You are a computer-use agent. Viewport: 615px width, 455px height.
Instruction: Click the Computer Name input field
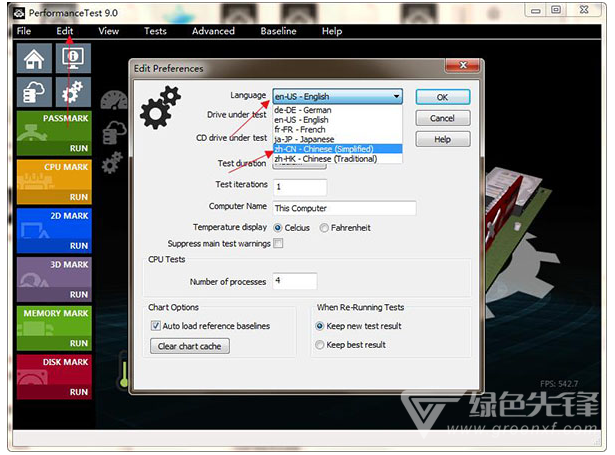[x=344, y=208]
